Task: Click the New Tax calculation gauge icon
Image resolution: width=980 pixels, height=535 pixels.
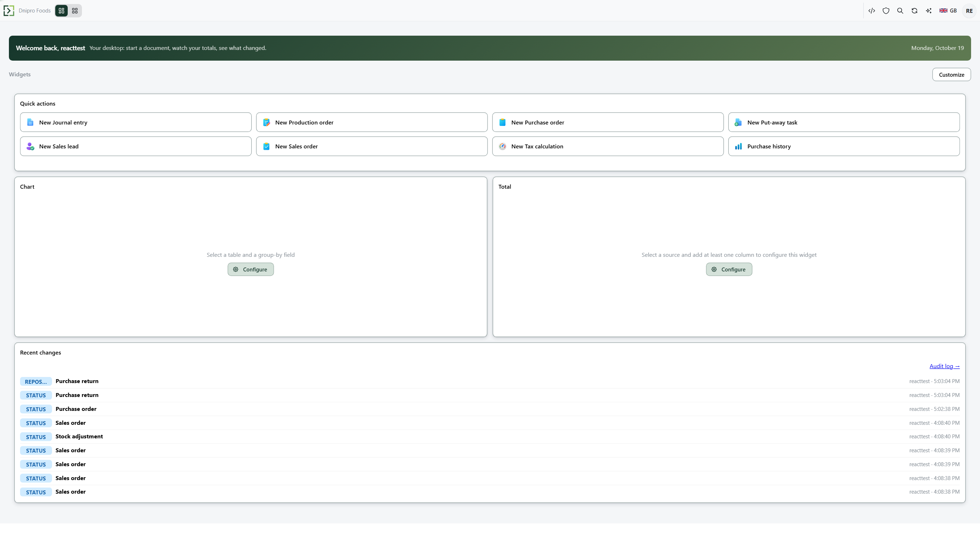Action: point(502,146)
